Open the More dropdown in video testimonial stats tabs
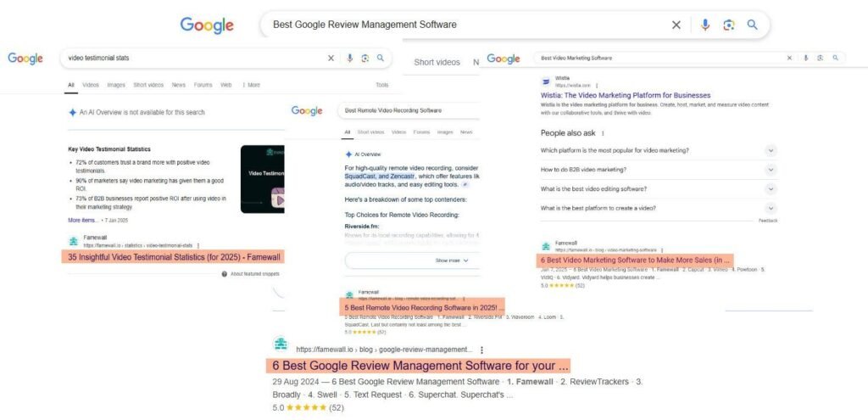868x420 pixels. click(x=251, y=86)
